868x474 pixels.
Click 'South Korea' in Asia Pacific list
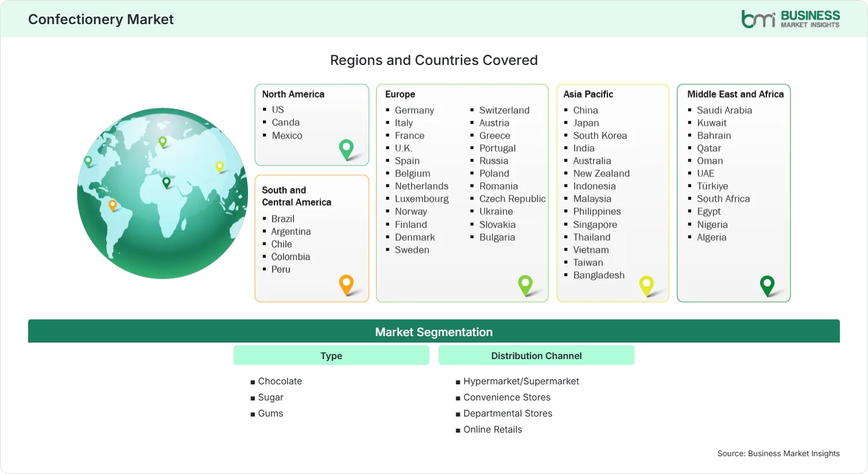pyautogui.click(x=600, y=136)
